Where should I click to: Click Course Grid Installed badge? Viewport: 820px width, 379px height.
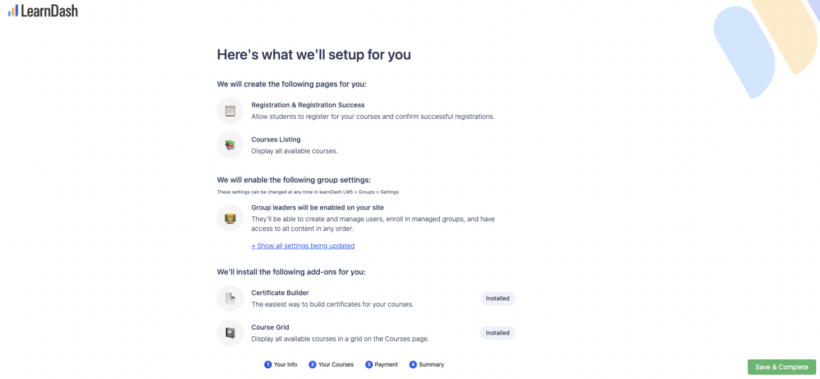pyautogui.click(x=497, y=333)
